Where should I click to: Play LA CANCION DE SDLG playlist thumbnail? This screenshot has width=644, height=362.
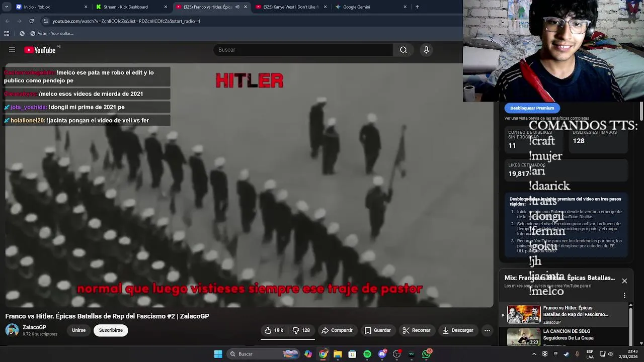coord(523,337)
